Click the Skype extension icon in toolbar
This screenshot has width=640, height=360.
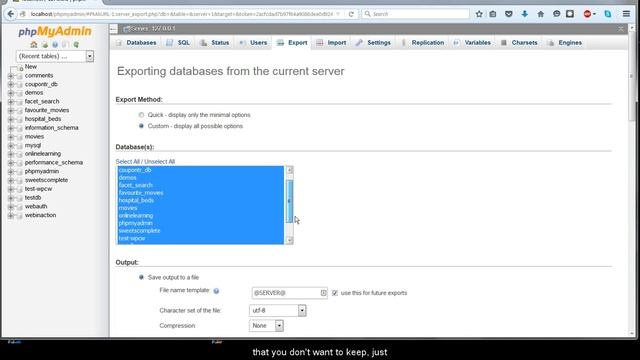pyautogui.click(x=608, y=14)
